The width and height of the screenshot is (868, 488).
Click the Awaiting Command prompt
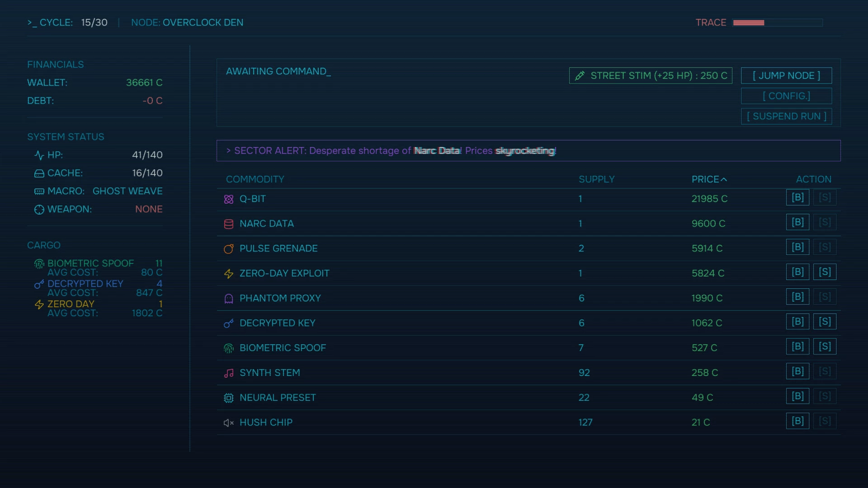pyautogui.click(x=278, y=71)
